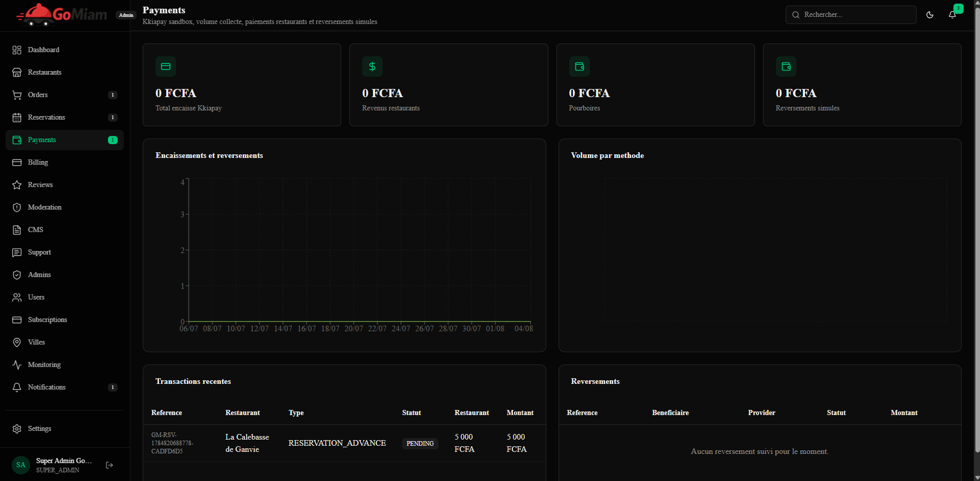Click the Settings gear icon
980x481 pixels.
(x=17, y=429)
